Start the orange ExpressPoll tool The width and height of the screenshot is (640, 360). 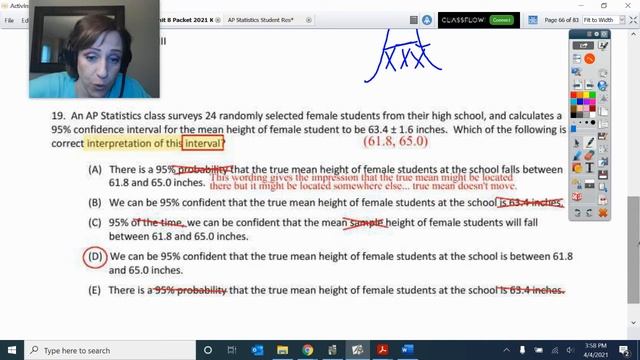tap(589, 58)
